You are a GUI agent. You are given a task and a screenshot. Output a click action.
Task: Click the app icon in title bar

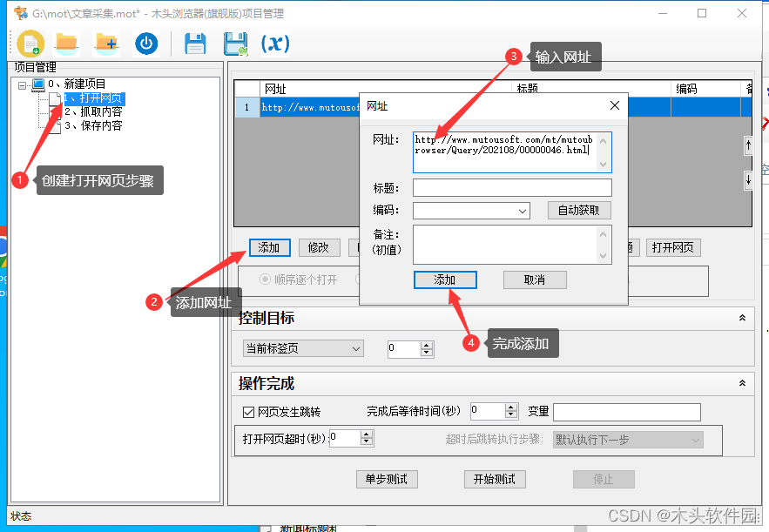point(21,13)
